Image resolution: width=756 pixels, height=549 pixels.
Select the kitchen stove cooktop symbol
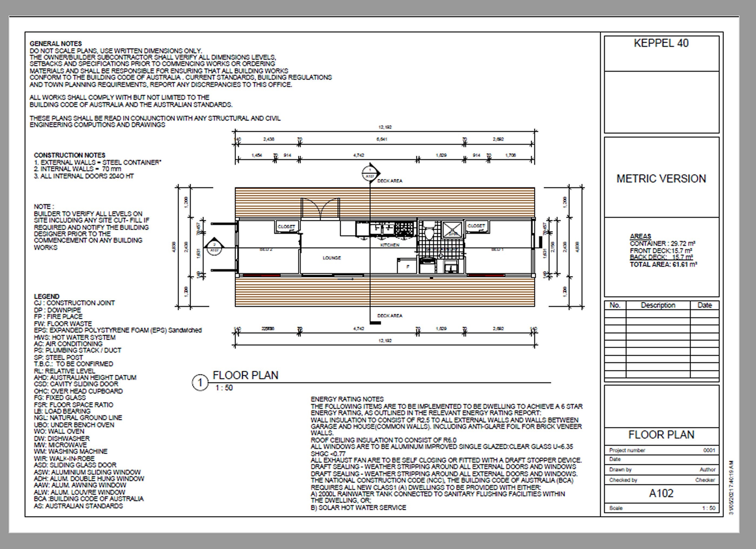(x=404, y=229)
